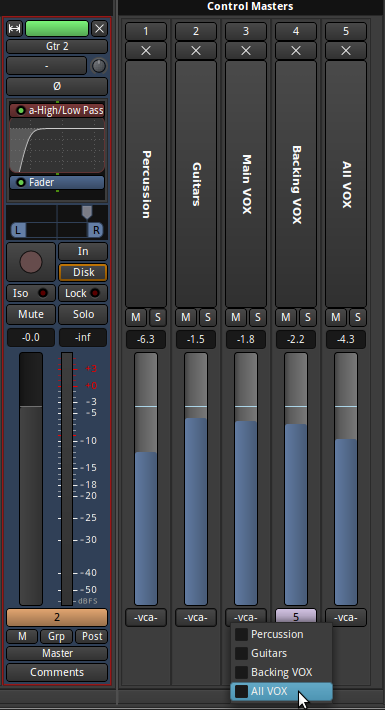
Task: Solo the Main VOX VCA
Action: point(258,317)
